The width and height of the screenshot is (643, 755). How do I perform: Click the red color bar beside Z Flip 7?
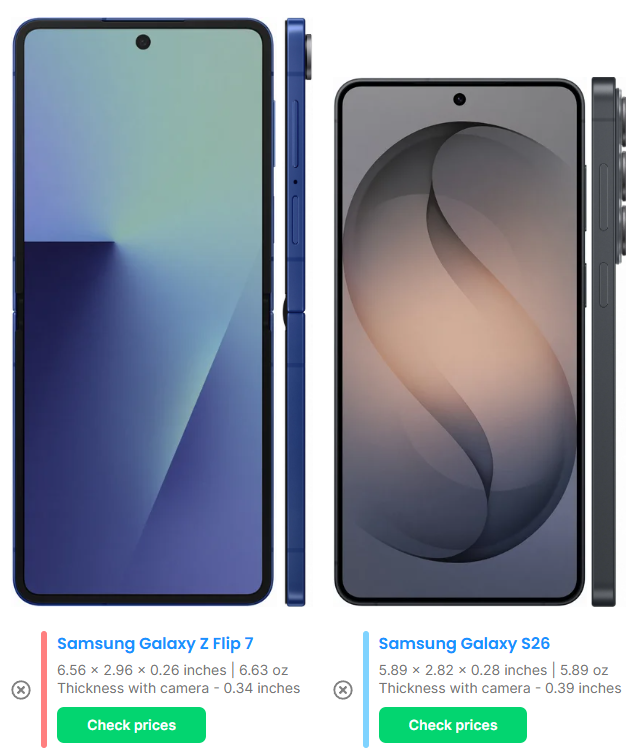pos(44,689)
